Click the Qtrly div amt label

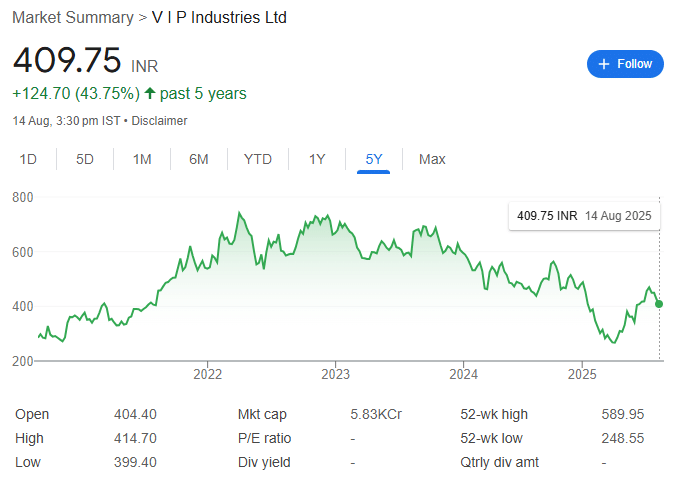point(499,463)
